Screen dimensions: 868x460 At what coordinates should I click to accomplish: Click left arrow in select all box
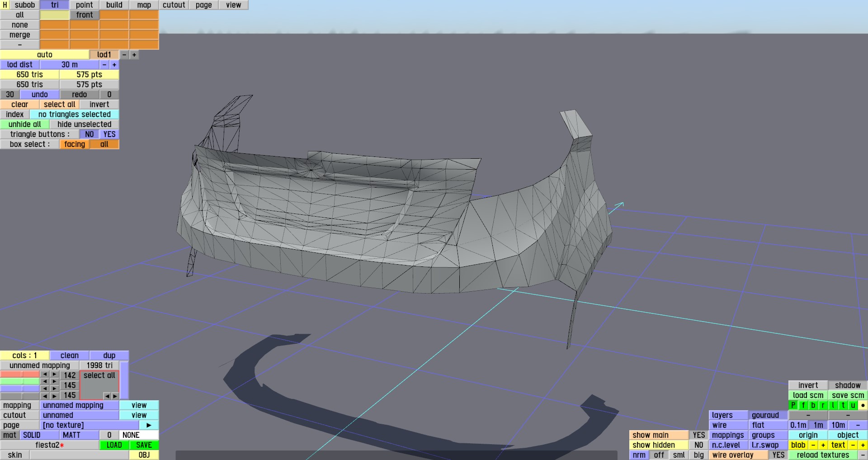[x=107, y=396]
